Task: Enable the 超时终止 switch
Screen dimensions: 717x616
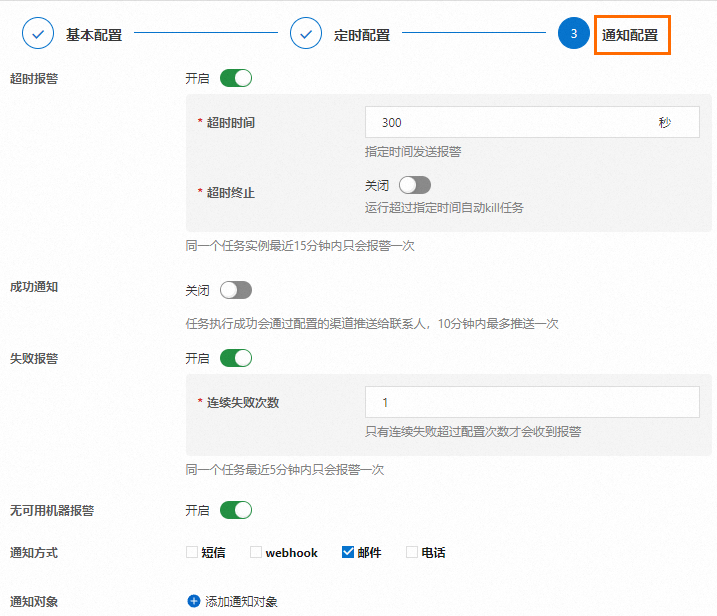Action: click(415, 185)
